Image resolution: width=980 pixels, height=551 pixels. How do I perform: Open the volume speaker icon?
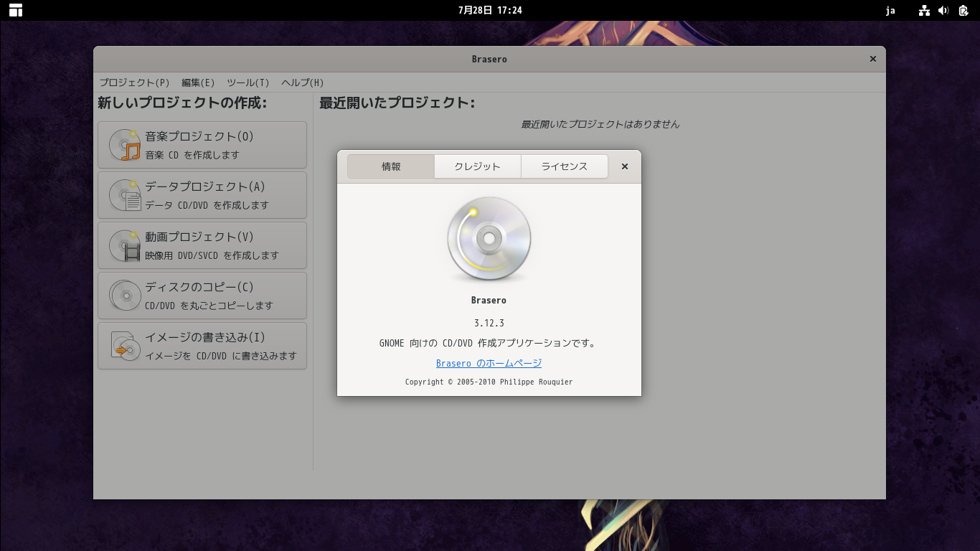point(943,10)
